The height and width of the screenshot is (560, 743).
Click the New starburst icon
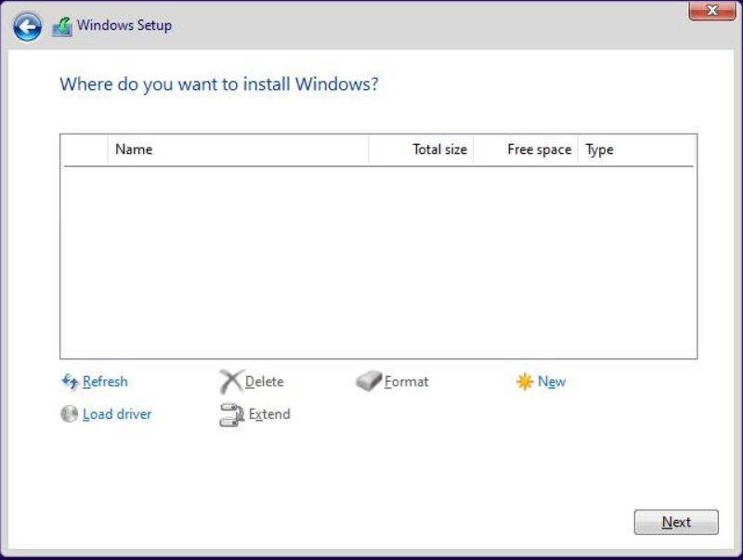point(525,382)
